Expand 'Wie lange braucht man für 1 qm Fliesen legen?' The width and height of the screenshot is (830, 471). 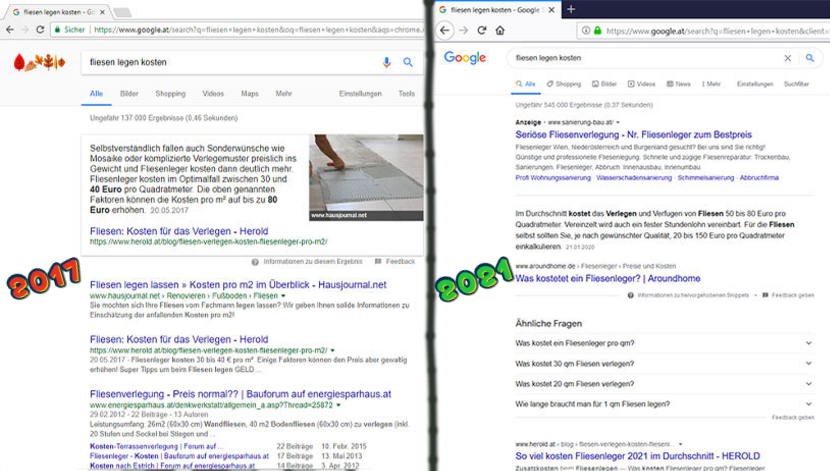(665, 404)
